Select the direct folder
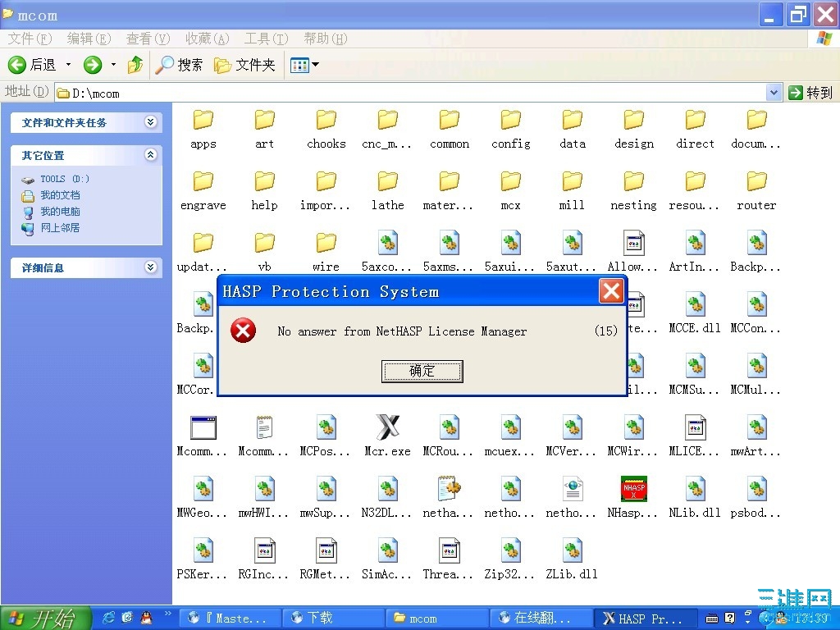840x630 pixels. coord(696,120)
